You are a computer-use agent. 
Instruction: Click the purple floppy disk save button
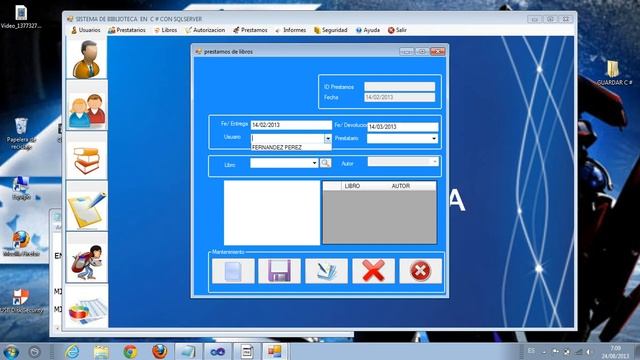pos(280,271)
